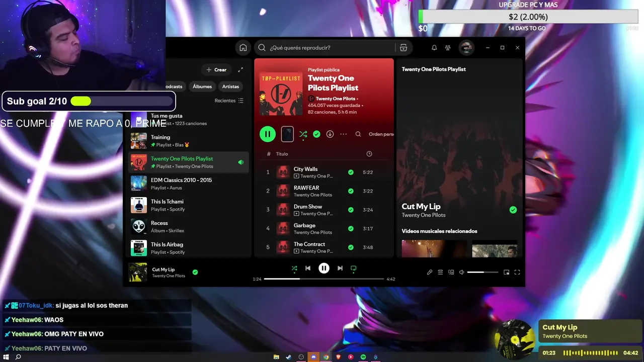Select the Artistas filter chip
The width and height of the screenshot is (644, 362).
click(x=230, y=86)
